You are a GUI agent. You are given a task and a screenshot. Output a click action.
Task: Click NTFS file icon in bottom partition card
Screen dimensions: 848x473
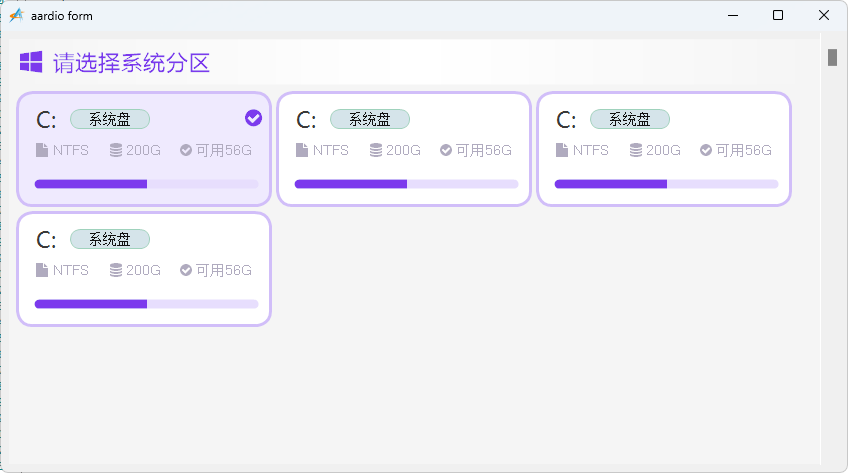pyautogui.click(x=42, y=270)
